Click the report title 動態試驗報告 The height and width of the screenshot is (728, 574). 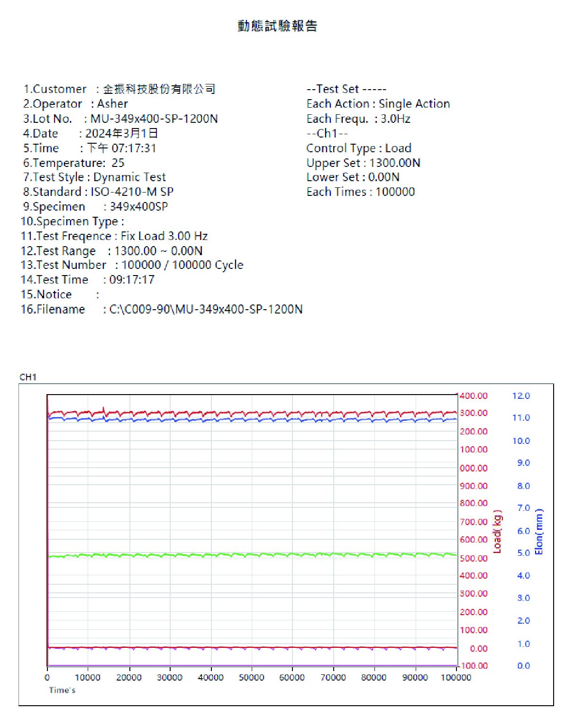click(x=277, y=26)
